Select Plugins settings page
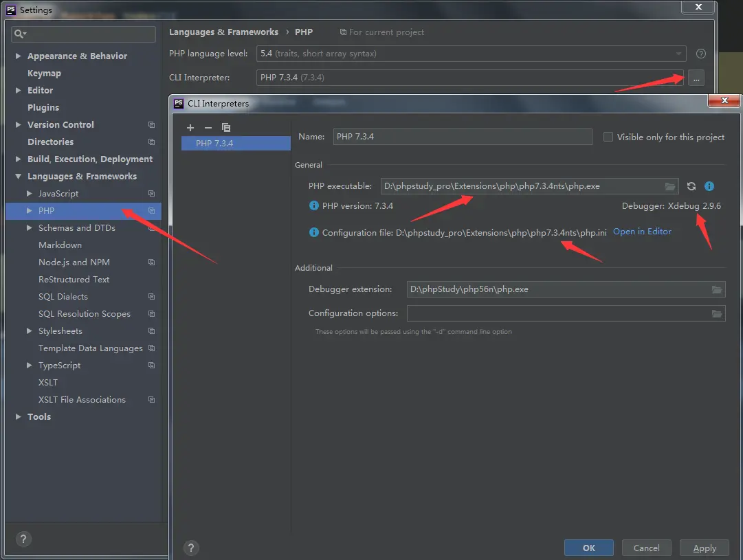The width and height of the screenshot is (743, 560). coord(43,108)
